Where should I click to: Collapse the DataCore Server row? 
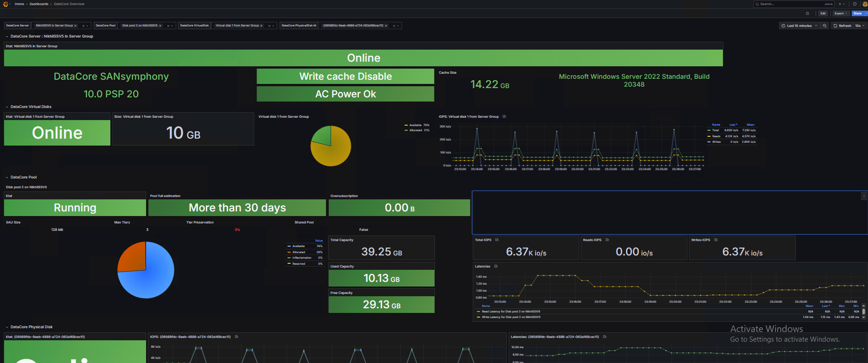[7, 36]
